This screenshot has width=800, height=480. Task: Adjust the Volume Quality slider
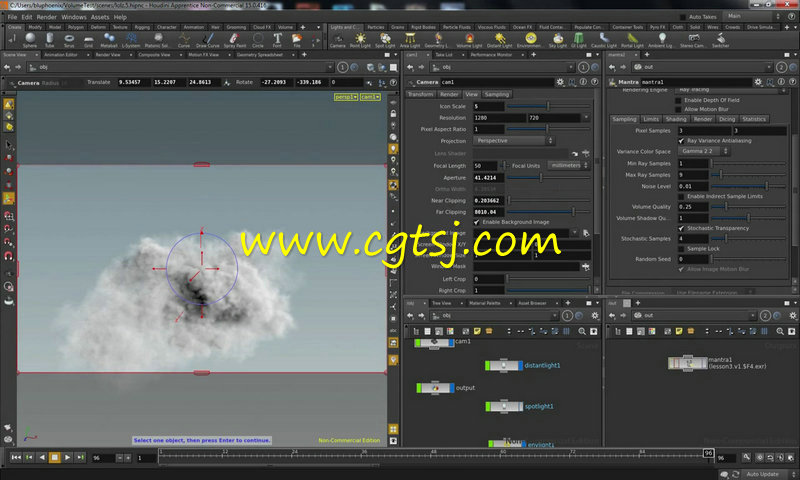click(x=748, y=207)
